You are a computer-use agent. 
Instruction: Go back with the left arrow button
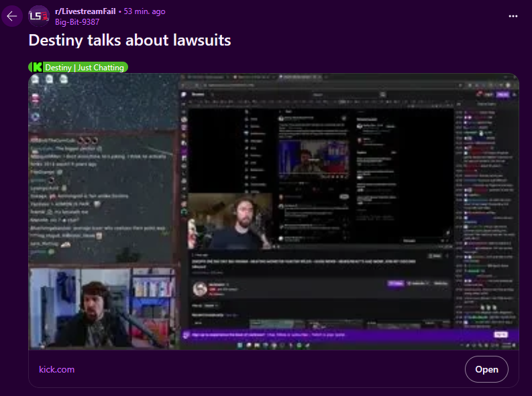[12, 16]
